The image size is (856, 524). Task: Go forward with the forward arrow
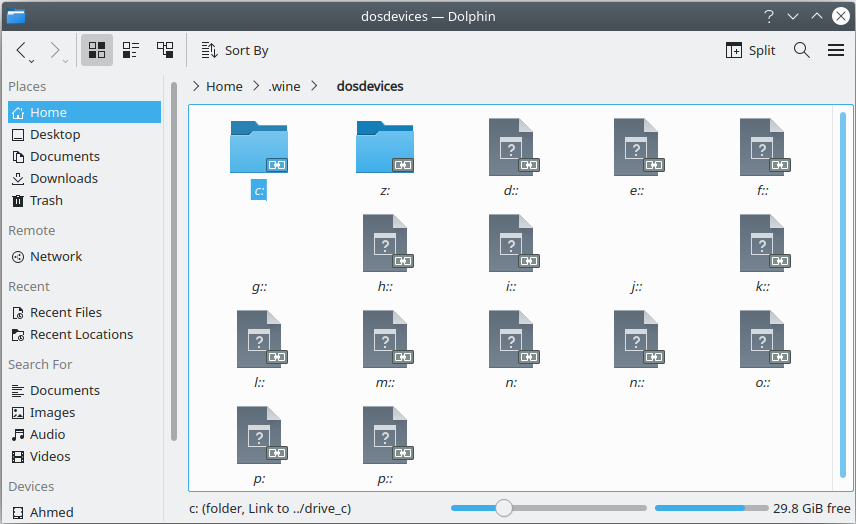pyautogui.click(x=55, y=50)
